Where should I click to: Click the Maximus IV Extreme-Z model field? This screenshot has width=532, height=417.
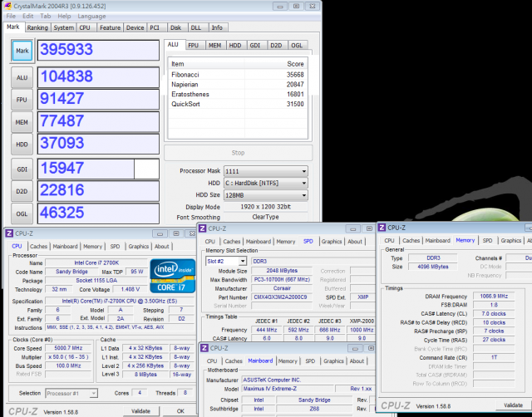point(288,389)
